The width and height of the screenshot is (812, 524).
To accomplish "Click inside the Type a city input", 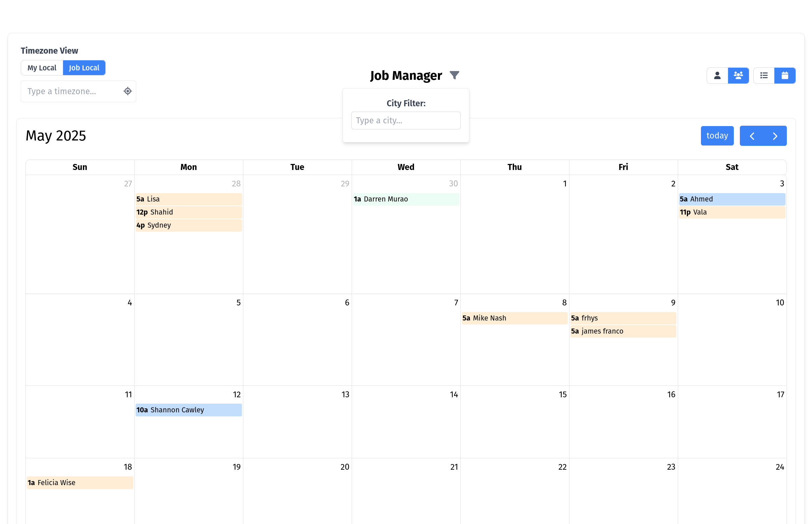I will click(x=405, y=120).
